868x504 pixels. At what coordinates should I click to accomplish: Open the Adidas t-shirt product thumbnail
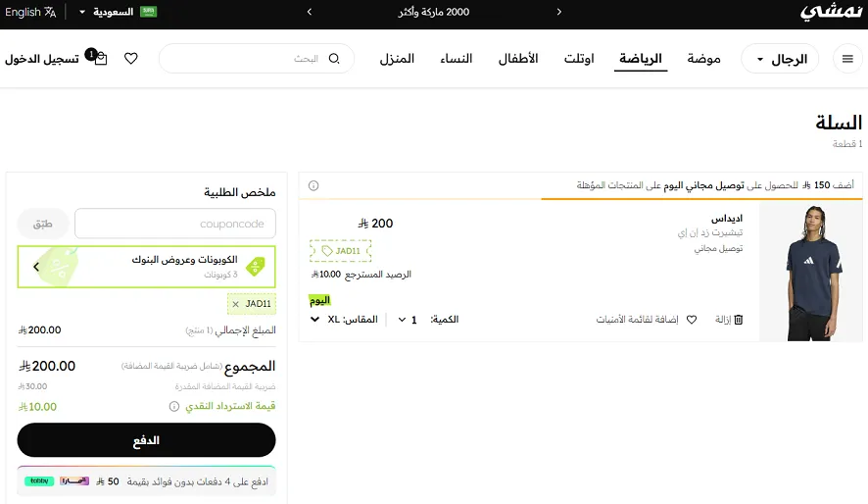tap(811, 272)
